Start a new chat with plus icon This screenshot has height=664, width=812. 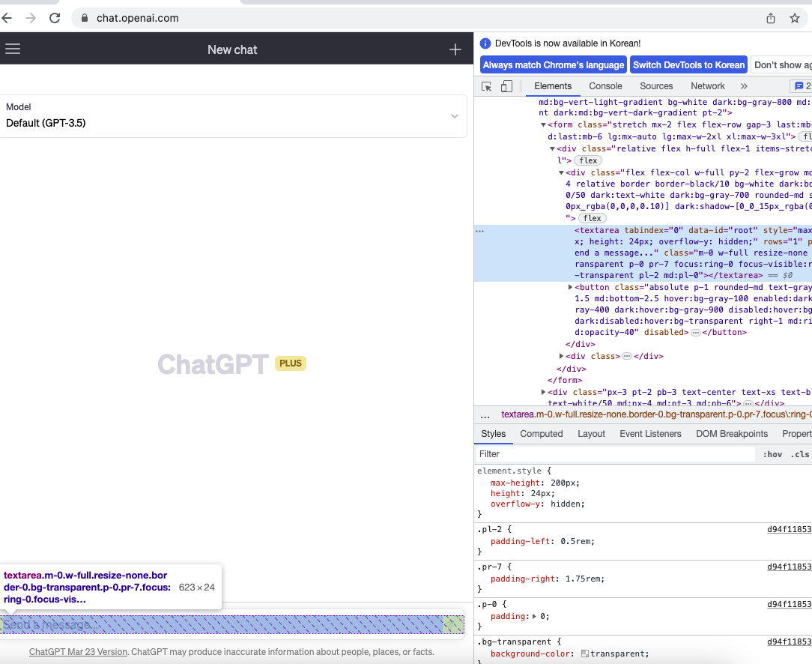point(455,49)
